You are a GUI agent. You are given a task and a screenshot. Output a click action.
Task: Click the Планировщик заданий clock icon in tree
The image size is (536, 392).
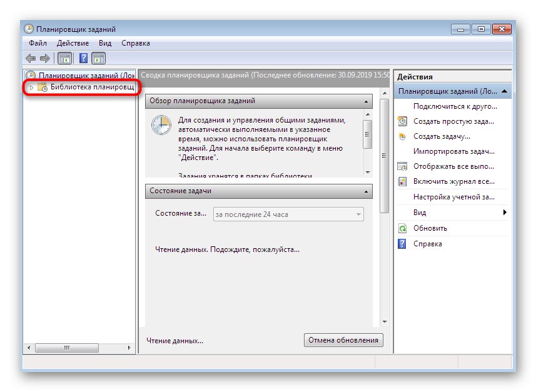[x=29, y=74]
